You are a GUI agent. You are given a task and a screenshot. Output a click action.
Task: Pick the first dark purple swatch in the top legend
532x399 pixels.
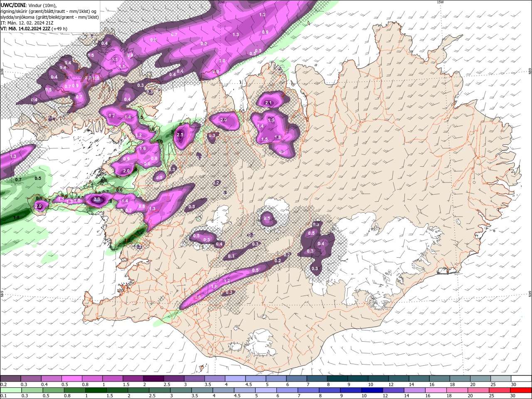coord(11,379)
